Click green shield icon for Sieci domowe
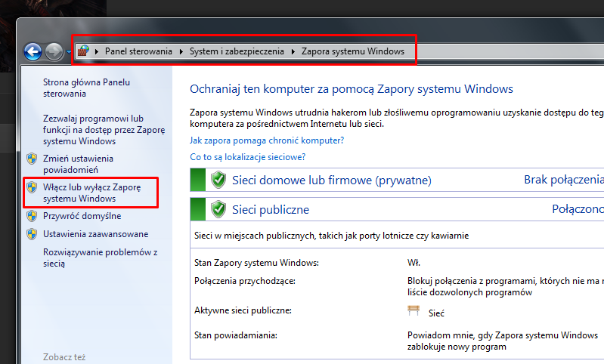The width and height of the screenshot is (604, 364). point(218,180)
